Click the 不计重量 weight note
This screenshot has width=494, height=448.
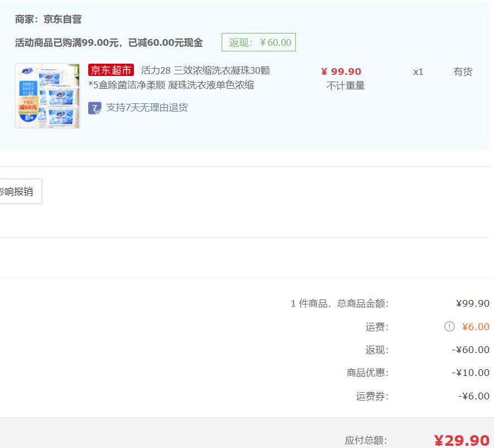pyautogui.click(x=346, y=86)
